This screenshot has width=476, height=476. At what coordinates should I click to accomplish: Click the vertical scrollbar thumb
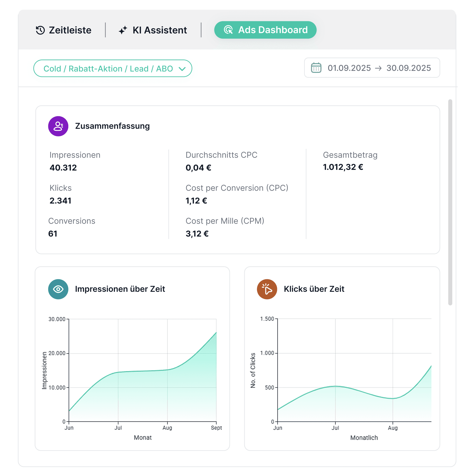coord(450,202)
